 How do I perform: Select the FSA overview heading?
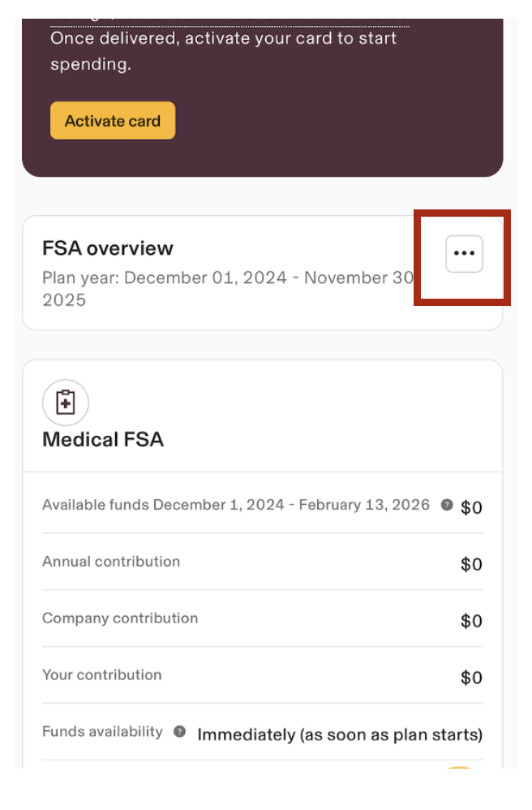click(x=107, y=248)
